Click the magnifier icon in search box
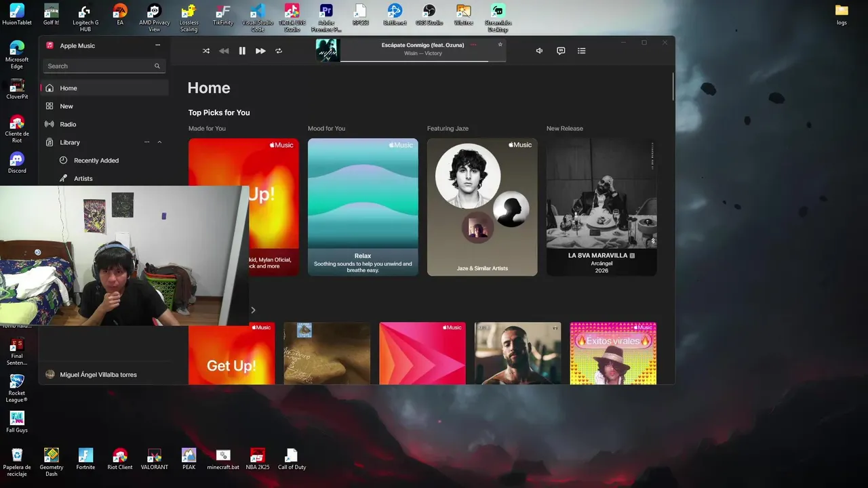This screenshot has height=488, width=868. (x=157, y=66)
